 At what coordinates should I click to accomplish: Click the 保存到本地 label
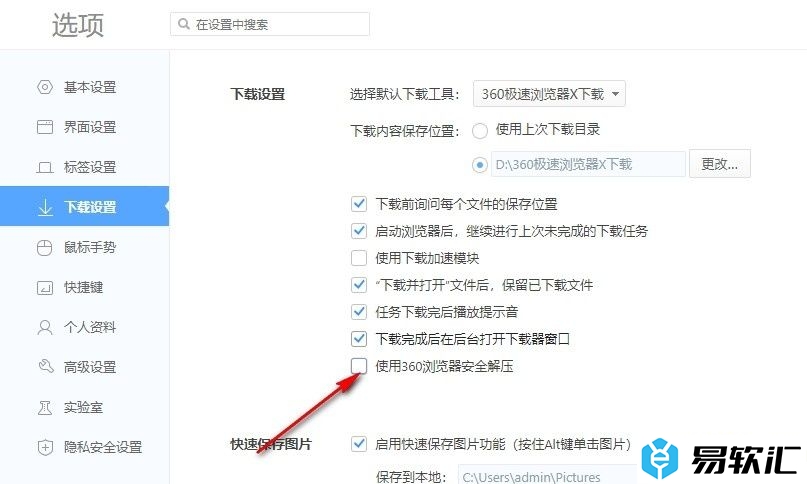click(x=411, y=477)
